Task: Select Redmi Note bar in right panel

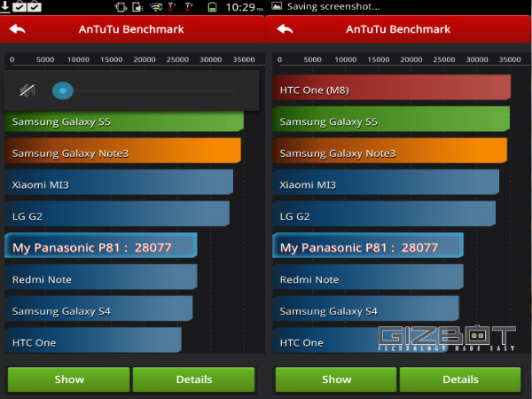Action: point(367,279)
